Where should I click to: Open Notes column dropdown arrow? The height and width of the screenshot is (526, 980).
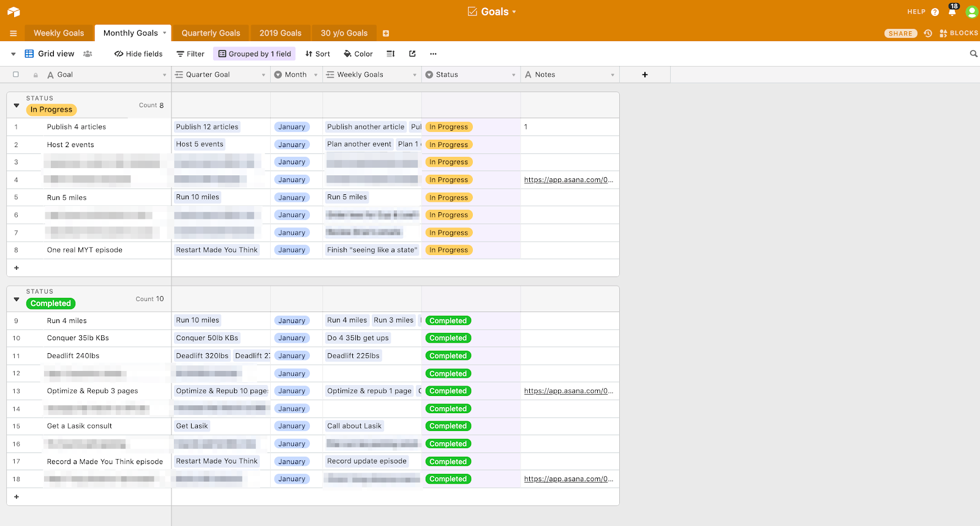click(612, 75)
